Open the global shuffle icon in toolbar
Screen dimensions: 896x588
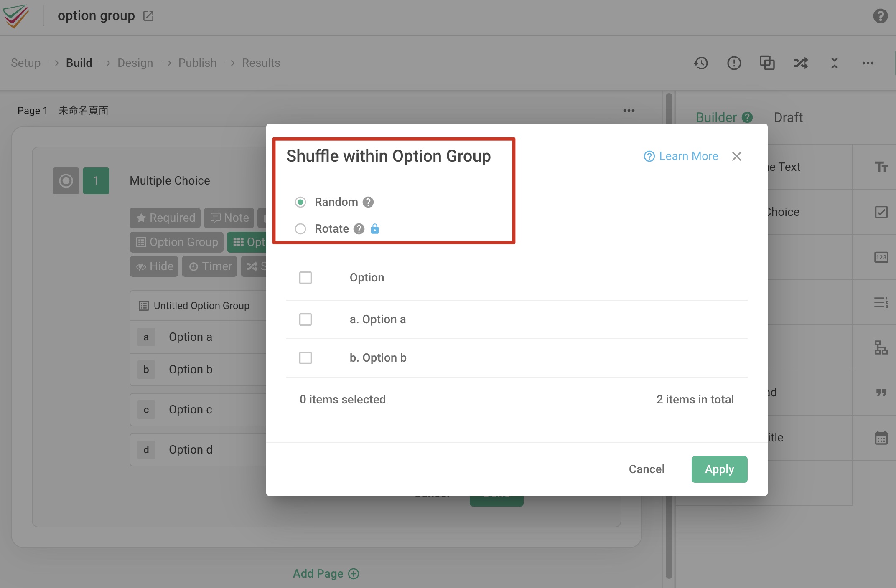(x=800, y=63)
